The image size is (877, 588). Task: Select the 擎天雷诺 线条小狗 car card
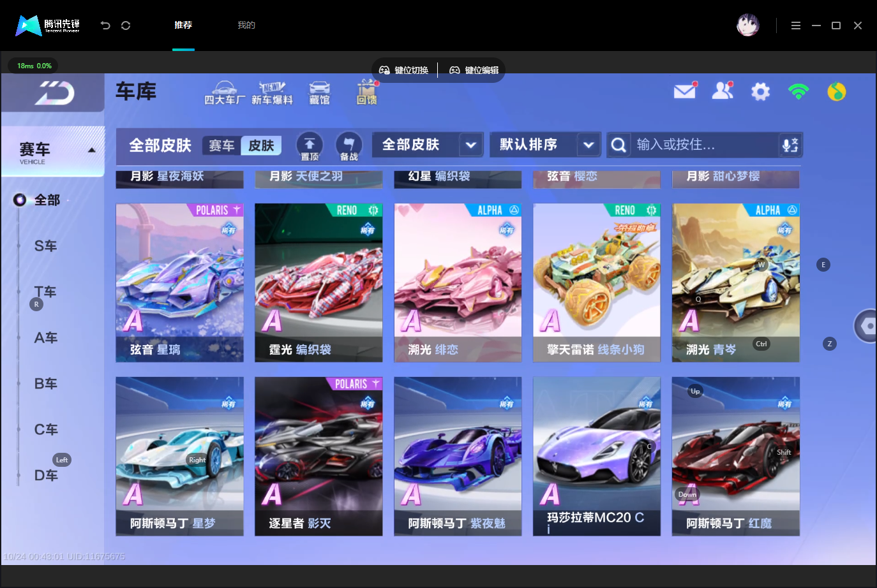(597, 283)
